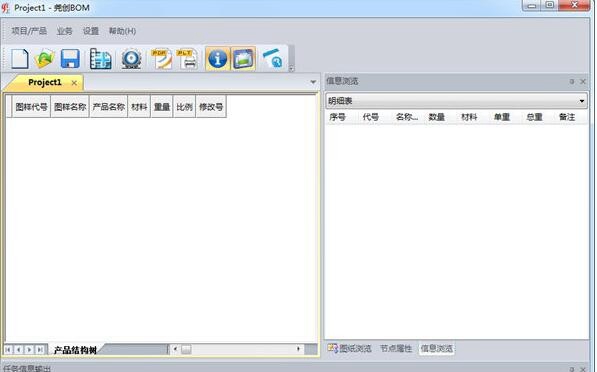This screenshot has height=372, width=597.
Task: Click the 图样代号 column header
Action: click(31, 107)
